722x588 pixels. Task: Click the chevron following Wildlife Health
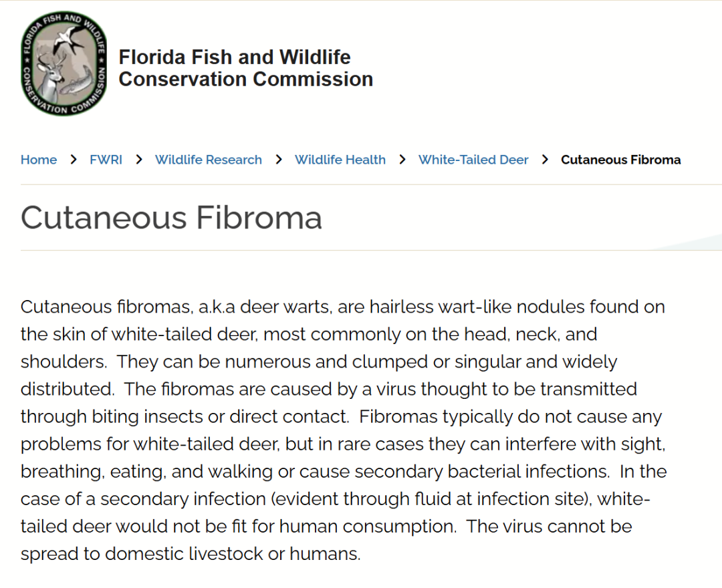[402, 160]
